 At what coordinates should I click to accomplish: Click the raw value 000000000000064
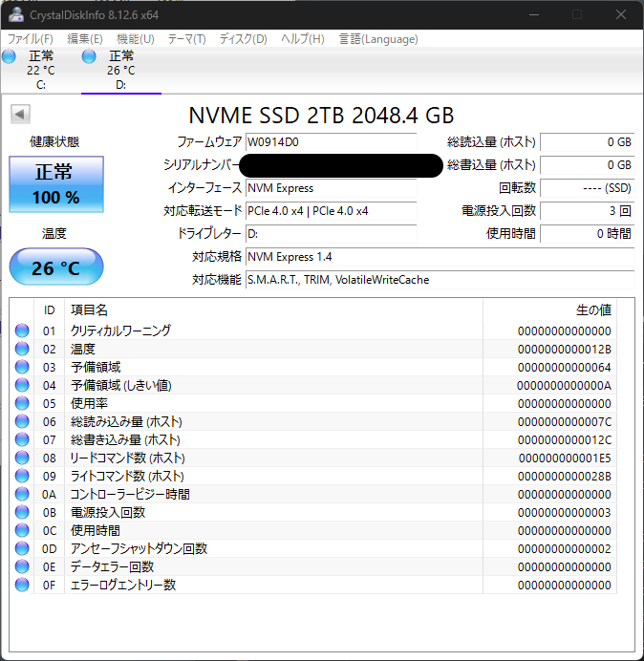pyautogui.click(x=565, y=368)
